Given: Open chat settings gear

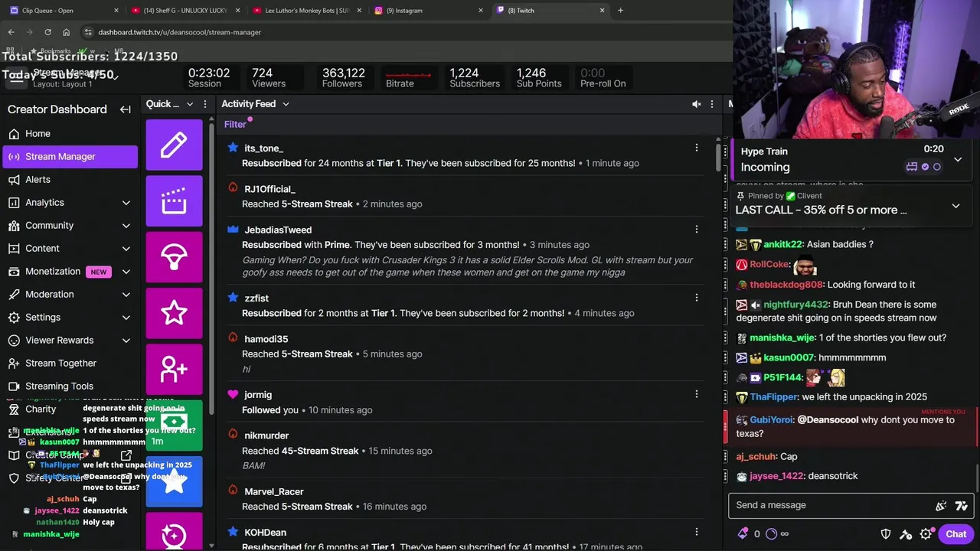Looking at the screenshot, I should [x=926, y=534].
